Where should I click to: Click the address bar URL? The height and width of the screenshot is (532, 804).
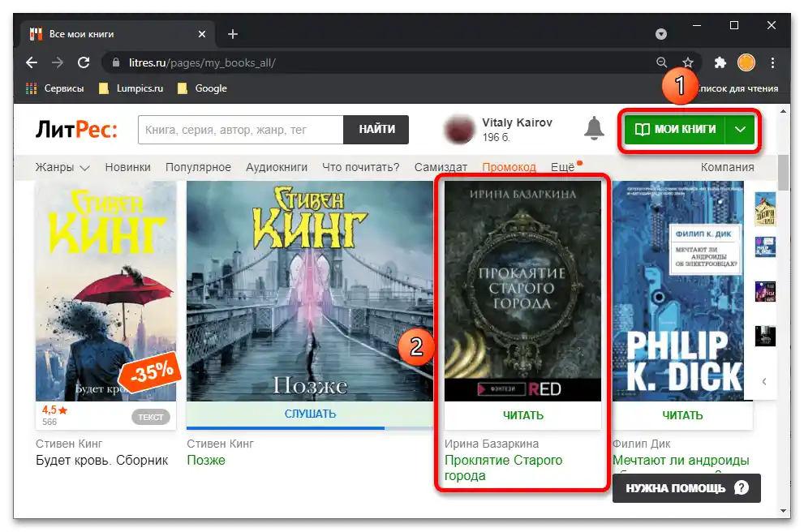click(202, 62)
